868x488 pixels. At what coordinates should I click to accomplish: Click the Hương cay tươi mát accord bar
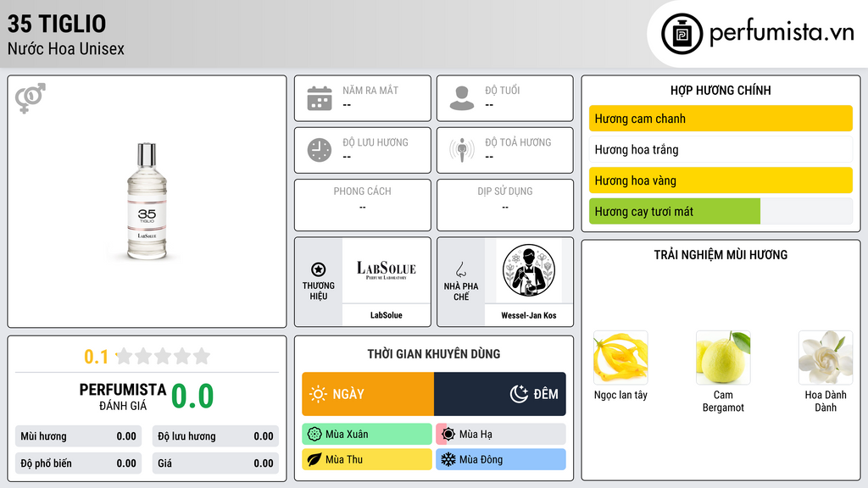[x=721, y=211]
